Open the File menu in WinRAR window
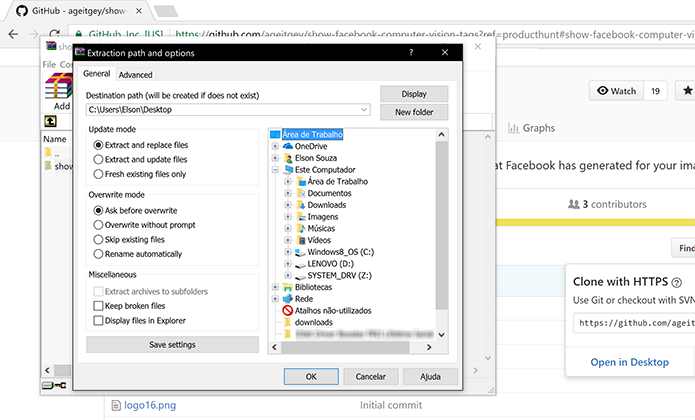Screen dimensions: 695x420 coord(49,64)
